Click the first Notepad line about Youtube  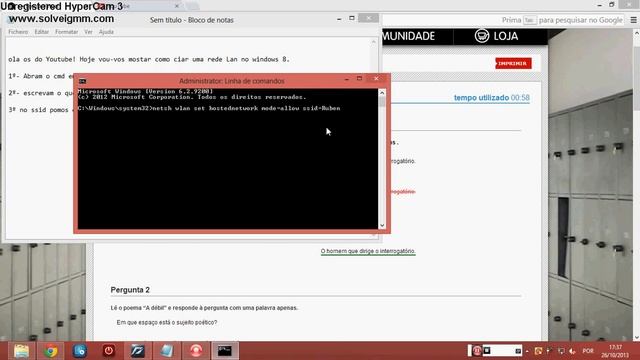point(149,59)
